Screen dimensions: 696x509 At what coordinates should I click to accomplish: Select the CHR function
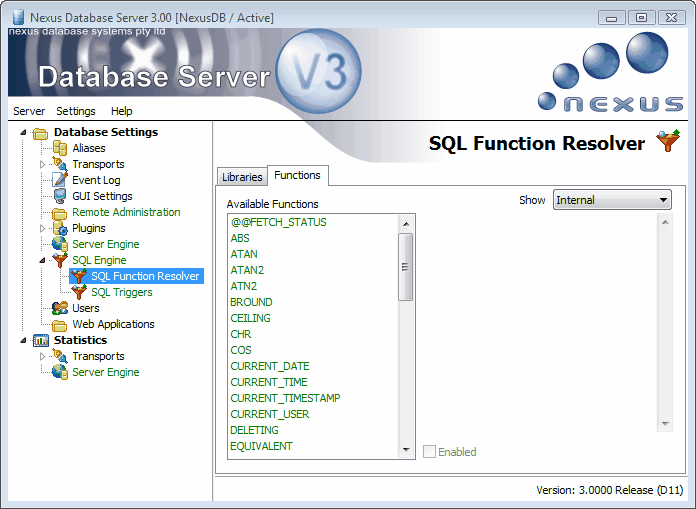(241, 334)
